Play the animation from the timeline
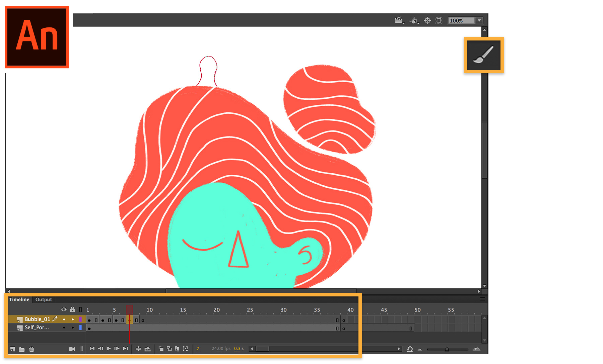This screenshot has width=603, height=364. tap(109, 349)
